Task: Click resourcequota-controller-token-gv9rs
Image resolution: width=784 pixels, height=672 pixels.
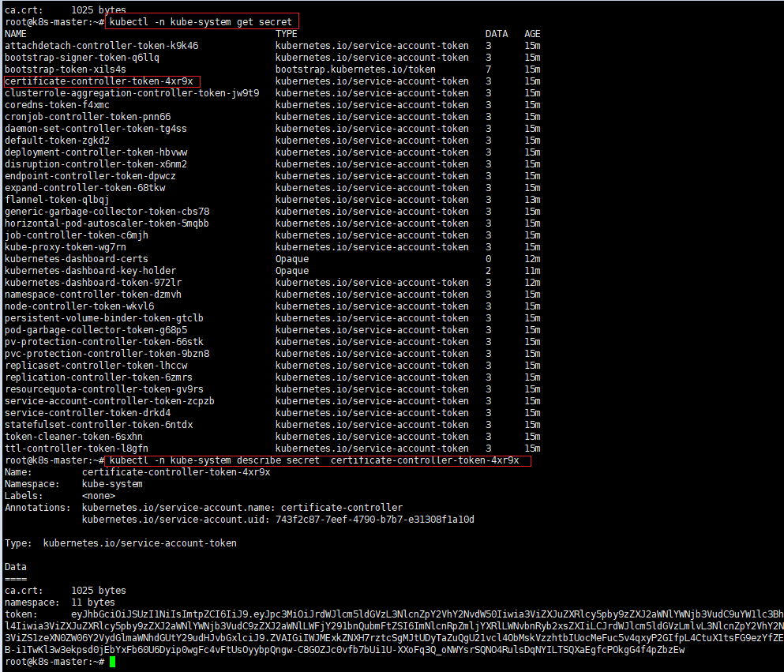Action: tap(104, 389)
